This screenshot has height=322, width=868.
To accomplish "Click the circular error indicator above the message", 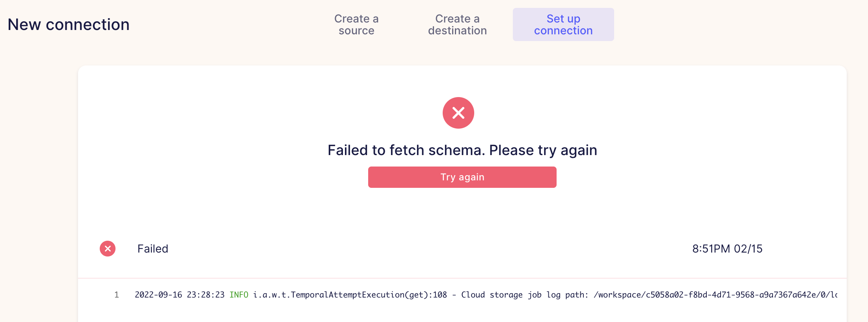I will [458, 113].
